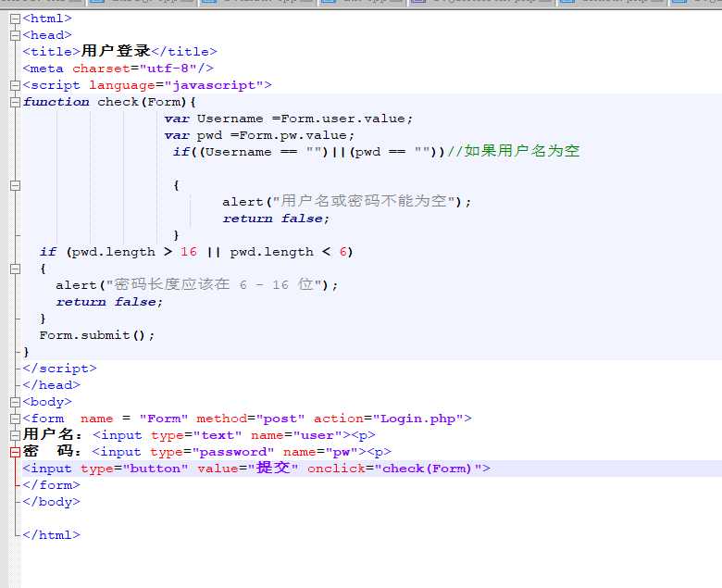
Task: Click the 用户名: label text
Action: tap(53, 434)
